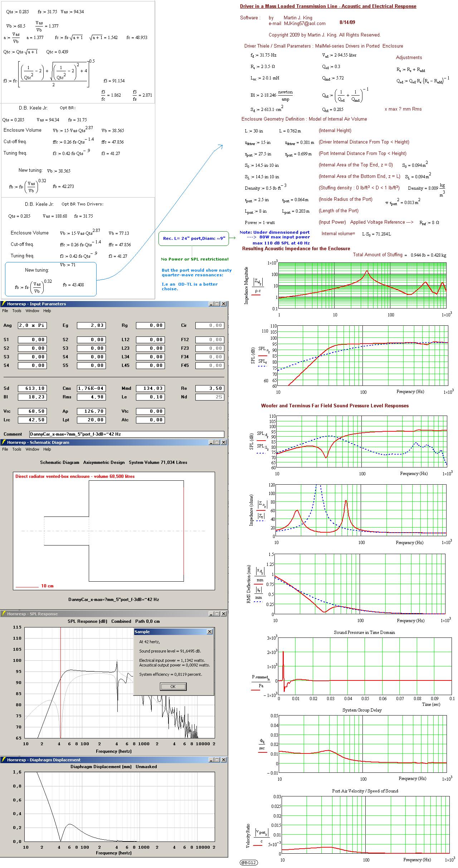Image resolution: width=458 pixels, height=868 pixels.
Task: Click the Atc input field
Action: pyautogui.click(x=151, y=420)
